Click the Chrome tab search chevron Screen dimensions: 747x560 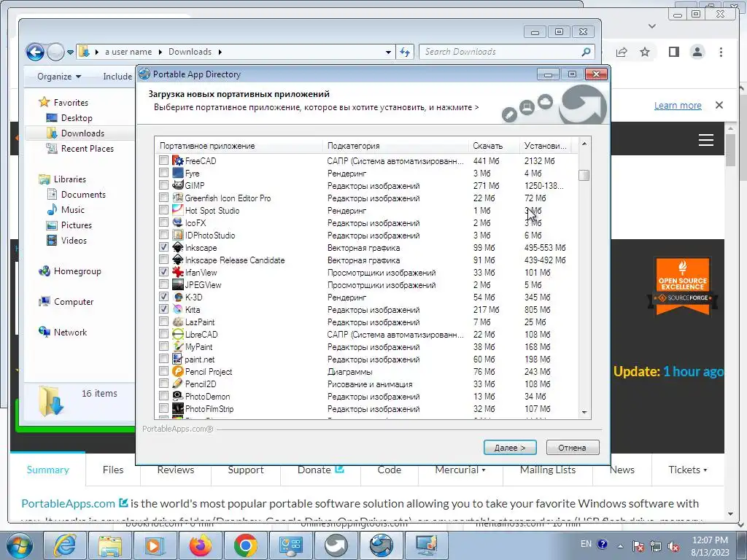pos(652,26)
